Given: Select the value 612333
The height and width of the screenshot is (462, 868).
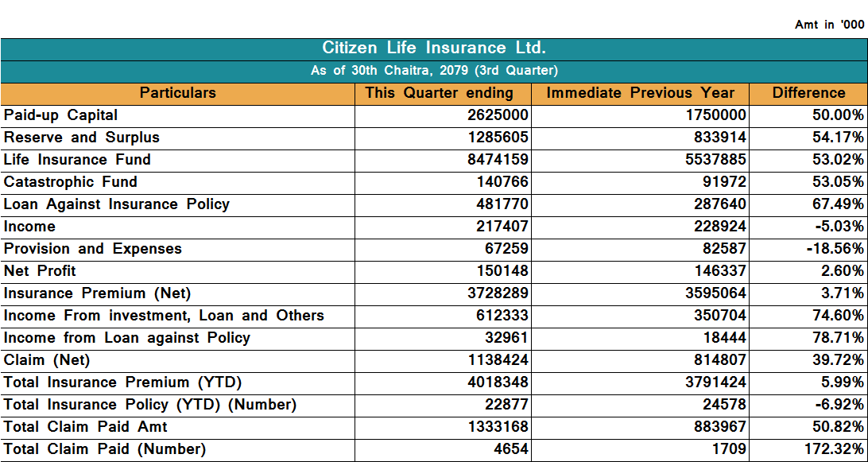Looking at the screenshot, I should [x=502, y=315].
